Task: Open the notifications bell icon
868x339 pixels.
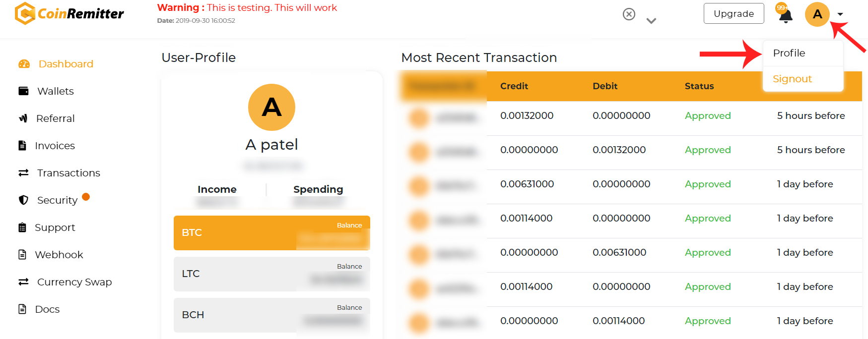Action: (785, 15)
